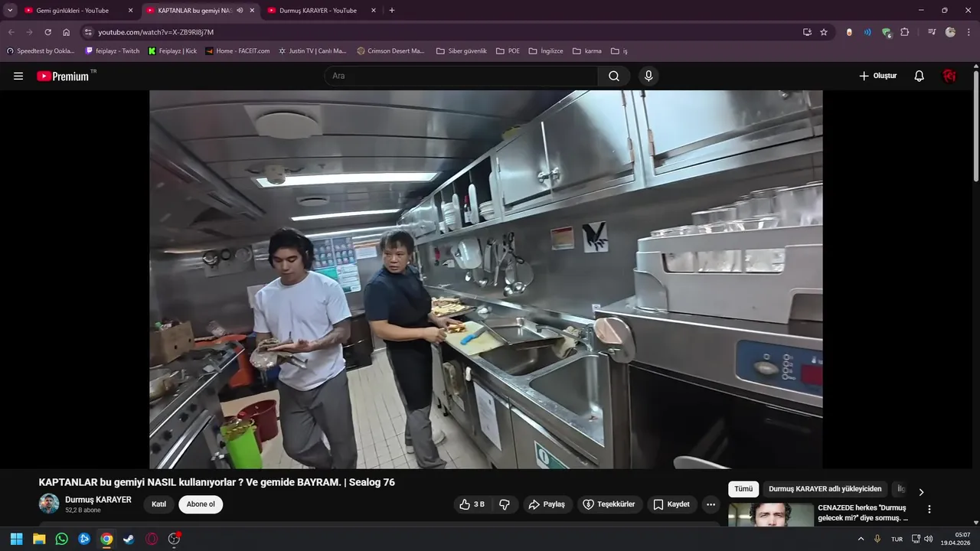Click the youtube.com address bar URL
Screen dimensions: 980x551
click(155, 32)
